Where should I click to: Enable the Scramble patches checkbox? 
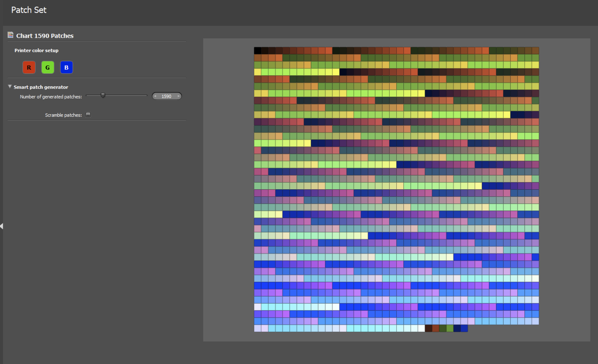[88, 115]
